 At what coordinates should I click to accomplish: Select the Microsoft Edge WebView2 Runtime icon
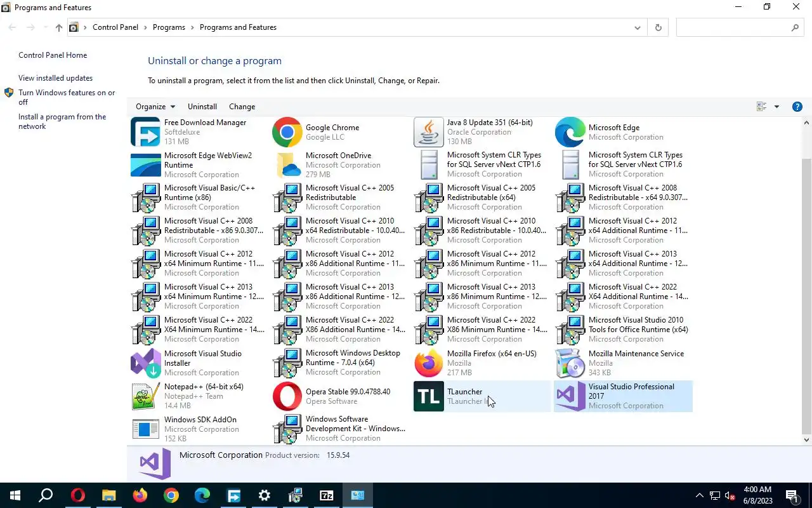(145, 165)
